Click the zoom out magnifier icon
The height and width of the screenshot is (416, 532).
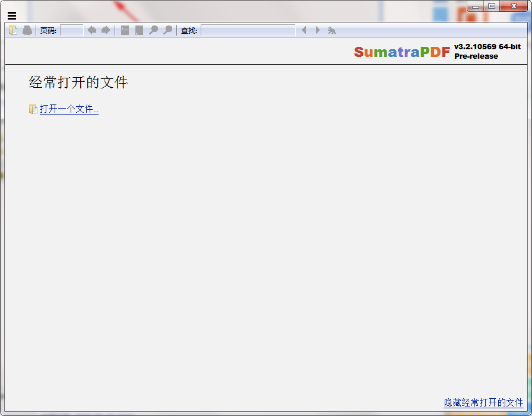[153, 30]
